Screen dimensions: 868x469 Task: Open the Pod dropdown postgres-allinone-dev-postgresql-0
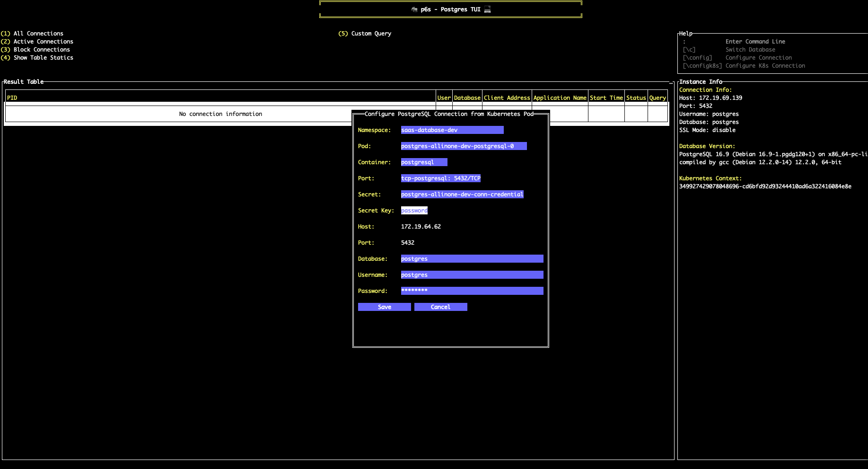pos(464,146)
